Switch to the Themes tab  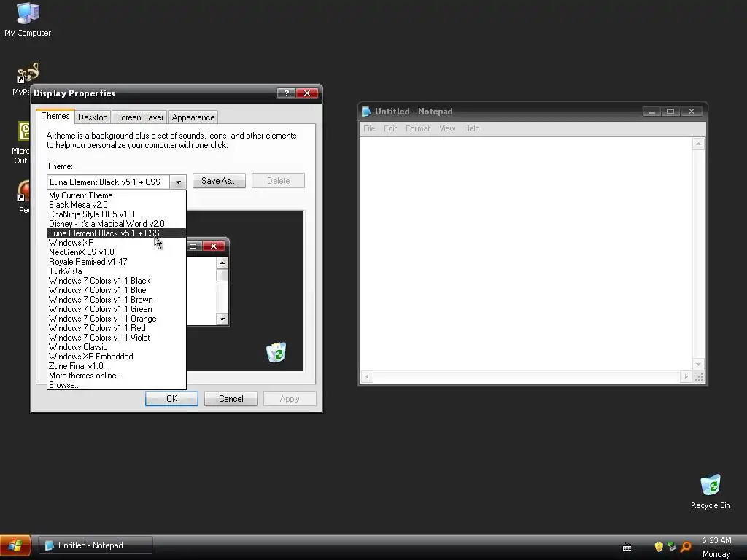point(55,116)
